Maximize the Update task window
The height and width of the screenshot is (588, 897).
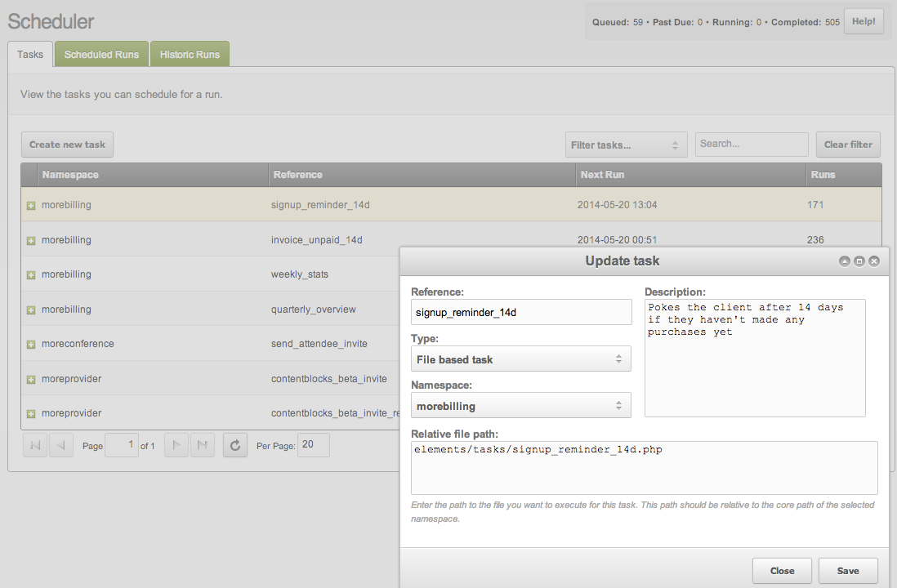pos(859,261)
